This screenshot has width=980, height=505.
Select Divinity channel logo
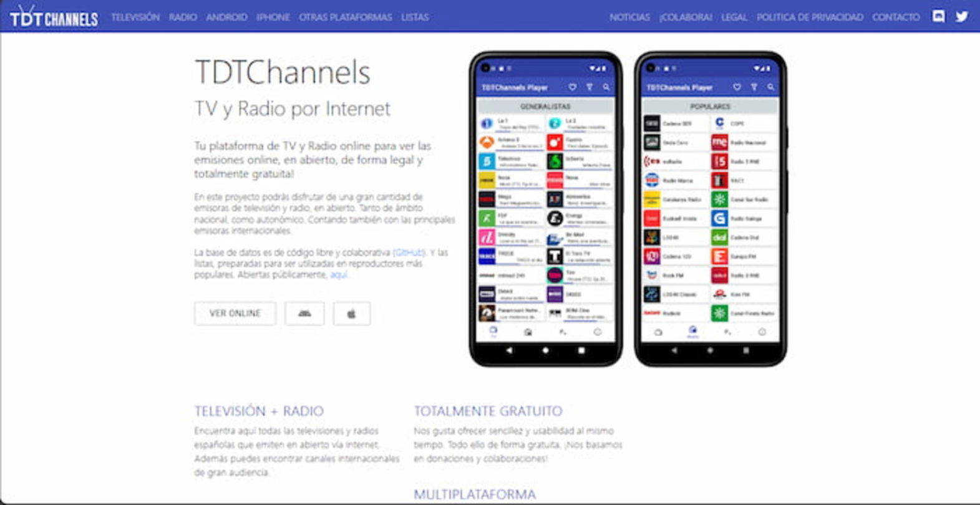[x=487, y=238]
